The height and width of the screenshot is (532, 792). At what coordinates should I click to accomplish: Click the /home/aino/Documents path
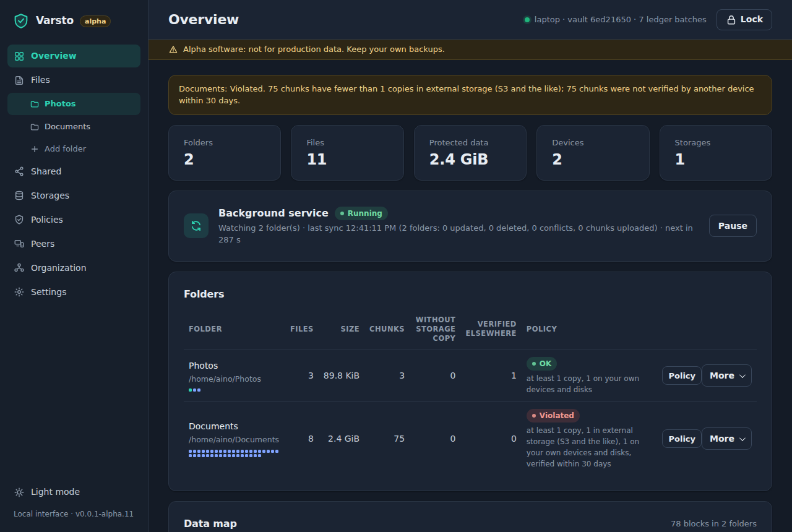pyautogui.click(x=234, y=440)
